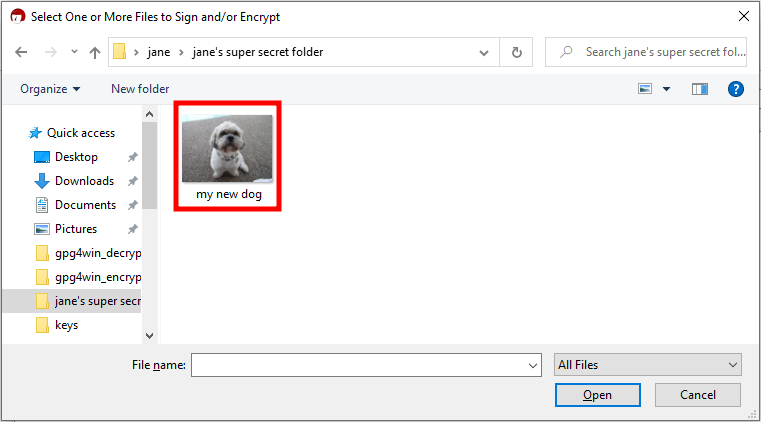The height and width of the screenshot is (422, 761).
Task: Open the Organize menu
Action: click(x=49, y=89)
